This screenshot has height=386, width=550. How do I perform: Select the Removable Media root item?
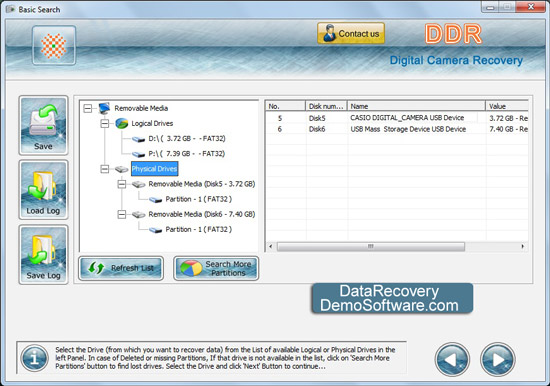[141, 108]
